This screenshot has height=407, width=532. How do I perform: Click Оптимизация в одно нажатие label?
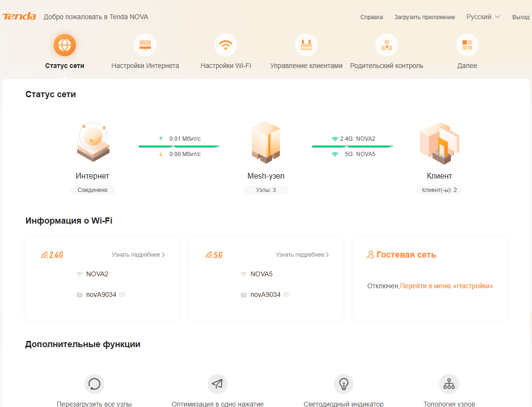pos(218,404)
